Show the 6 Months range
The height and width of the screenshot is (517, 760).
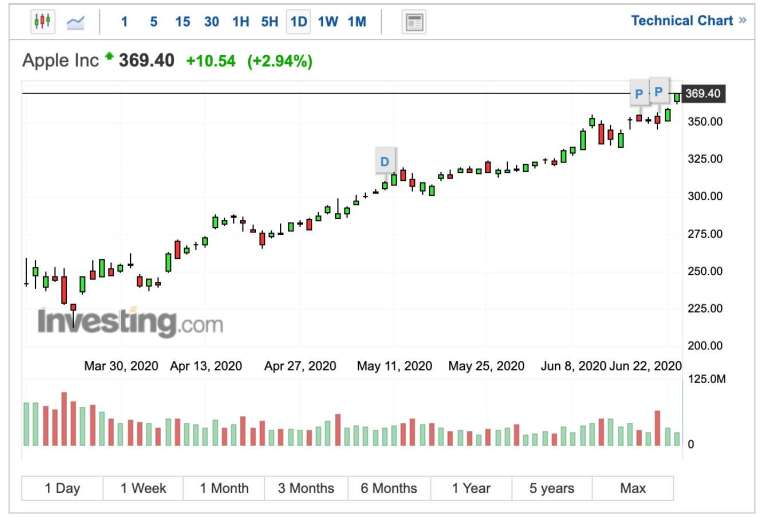click(x=389, y=488)
